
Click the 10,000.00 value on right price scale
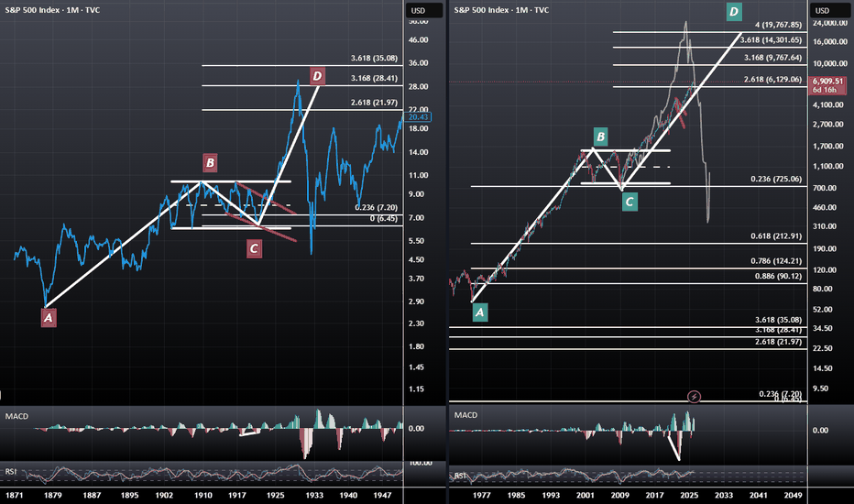(x=830, y=64)
